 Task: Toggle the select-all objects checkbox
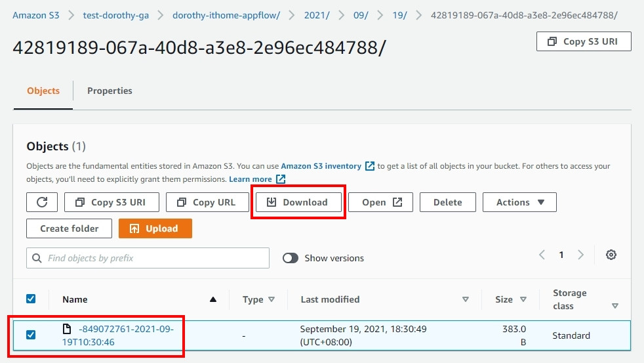point(31,299)
